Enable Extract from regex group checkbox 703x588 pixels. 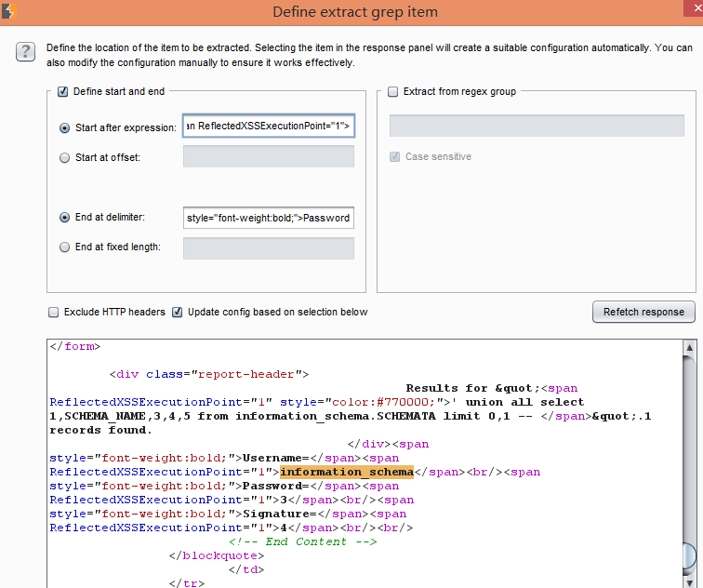pos(392,91)
